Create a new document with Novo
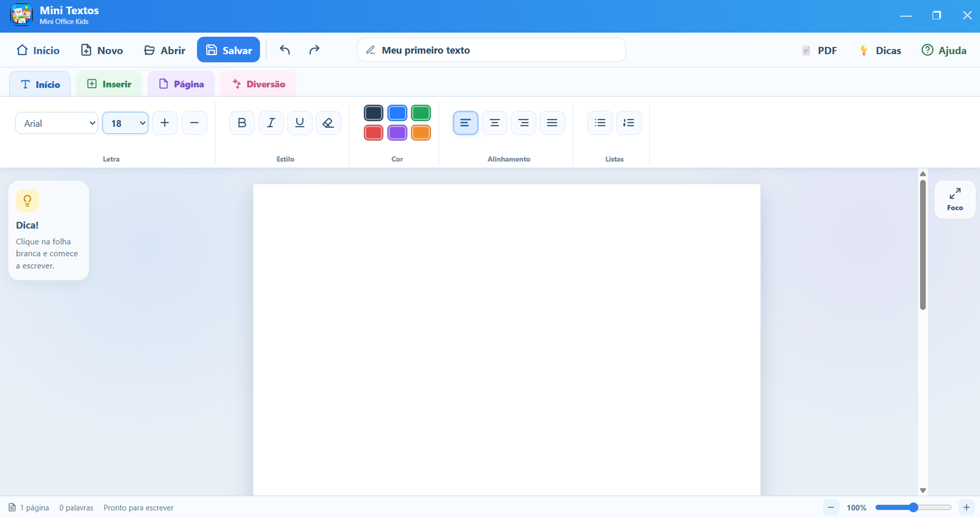 (102, 50)
